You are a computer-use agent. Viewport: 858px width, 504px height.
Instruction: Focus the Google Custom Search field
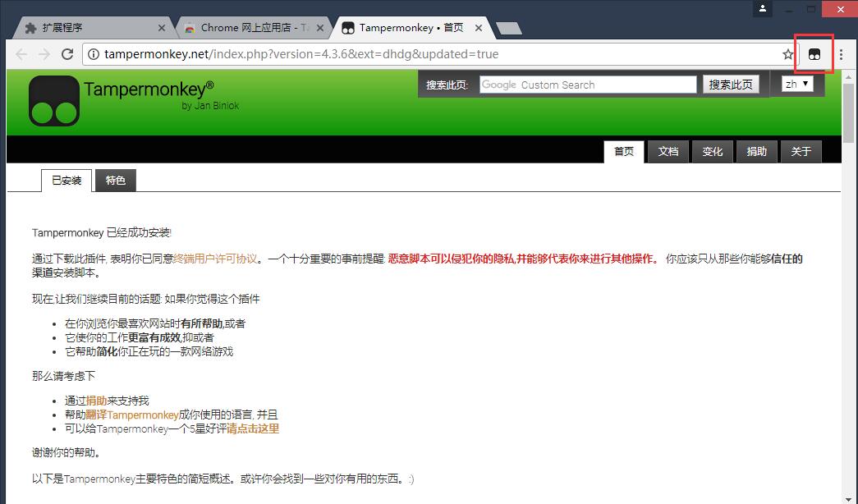pos(588,85)
